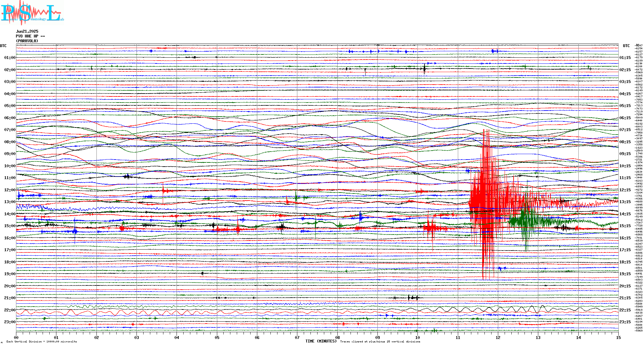Click minute mark 02 on the time axis
Viewport: 644px width, 346px height.
(96, 337)
